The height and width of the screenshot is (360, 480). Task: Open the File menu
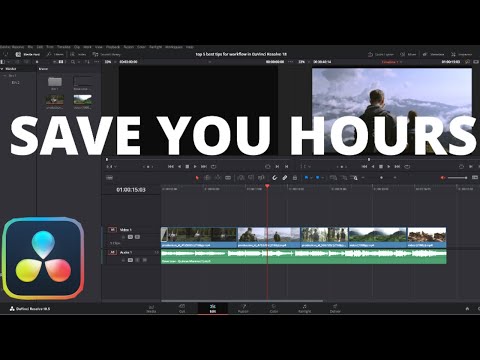30,47
